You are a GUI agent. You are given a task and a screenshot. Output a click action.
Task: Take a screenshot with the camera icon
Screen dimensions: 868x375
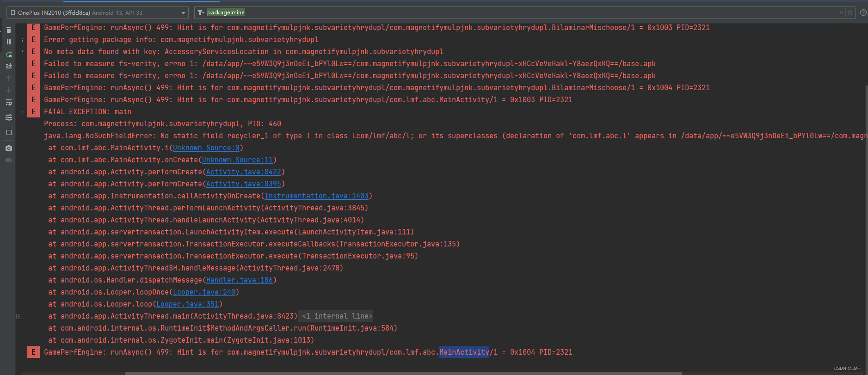9,148
